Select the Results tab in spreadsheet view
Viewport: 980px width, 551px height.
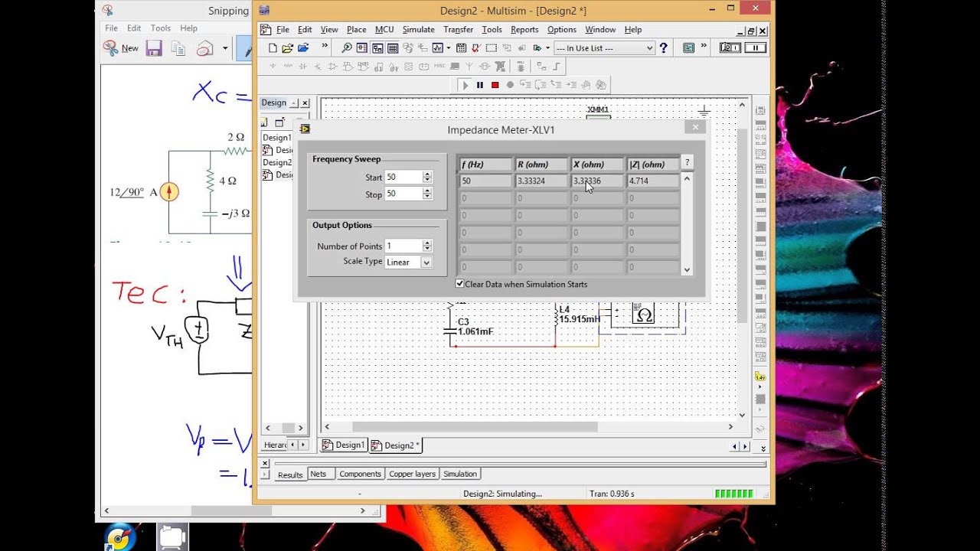pos(289,474)
